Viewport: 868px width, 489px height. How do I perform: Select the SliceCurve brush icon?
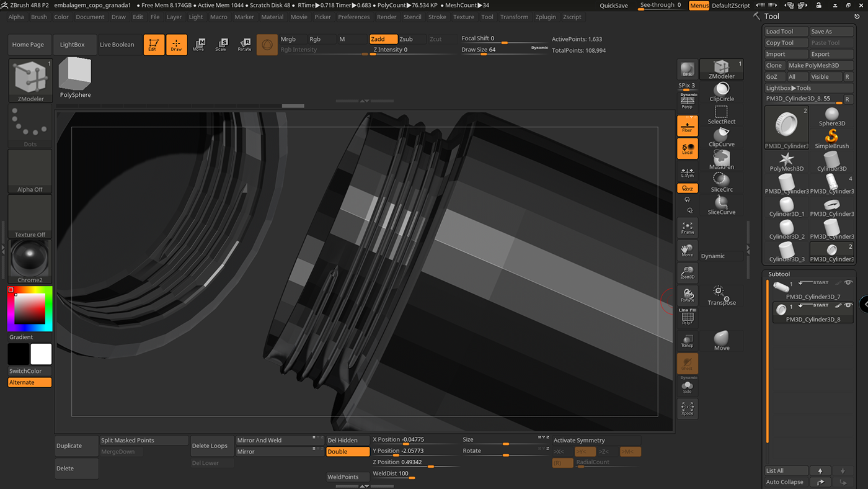coord(721,205)
